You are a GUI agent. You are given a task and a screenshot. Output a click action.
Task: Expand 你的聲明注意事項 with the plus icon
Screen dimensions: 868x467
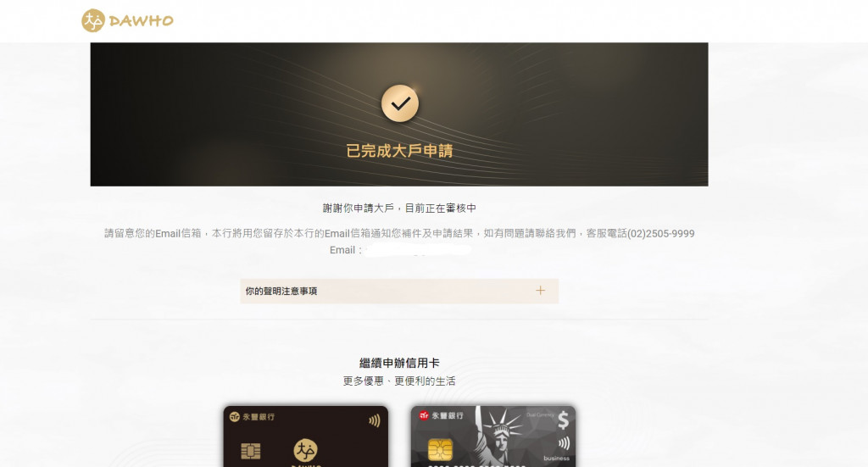540,291
